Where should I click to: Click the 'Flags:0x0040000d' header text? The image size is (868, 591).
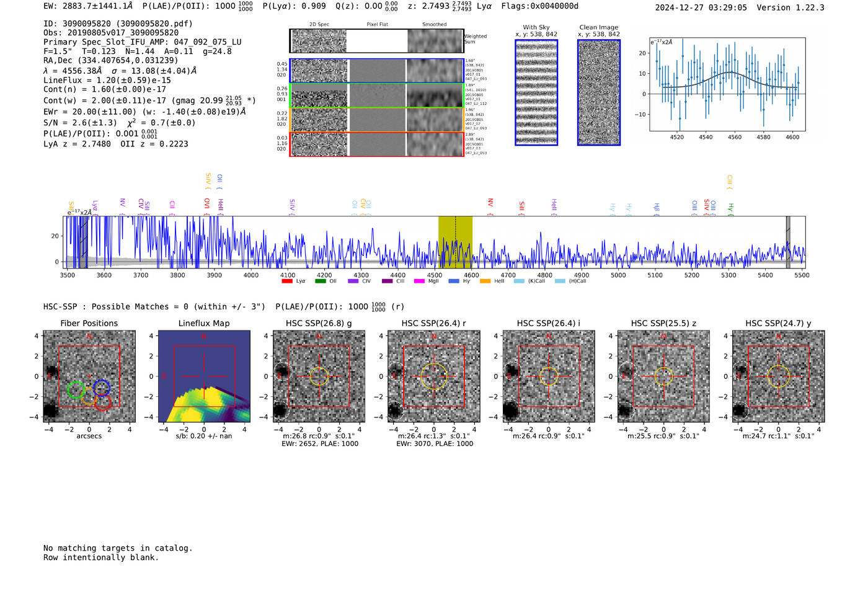coord(539,6)
